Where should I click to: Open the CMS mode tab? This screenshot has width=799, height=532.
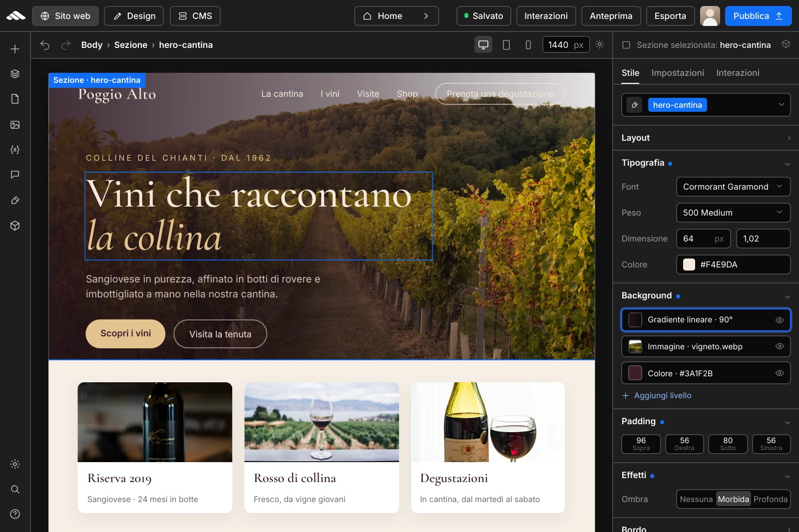coord(195,16)
